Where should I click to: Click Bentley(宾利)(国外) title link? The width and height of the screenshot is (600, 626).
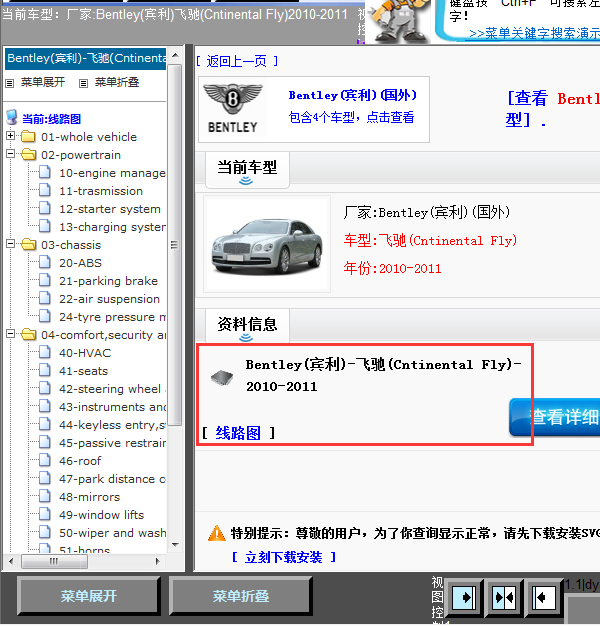[353, 95]
